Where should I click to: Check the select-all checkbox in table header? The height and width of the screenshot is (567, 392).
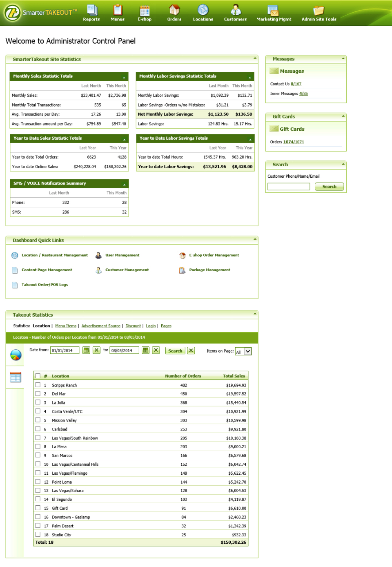coord(38,376)
